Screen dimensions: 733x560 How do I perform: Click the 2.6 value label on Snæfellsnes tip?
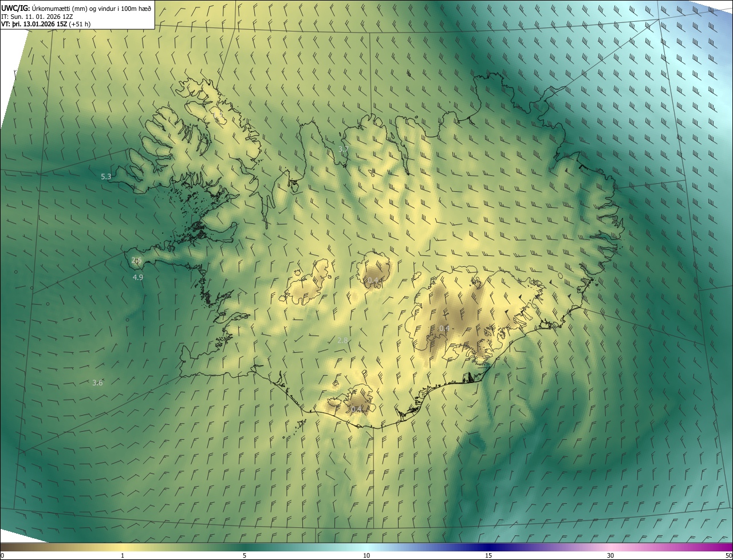tap(136, 260)
